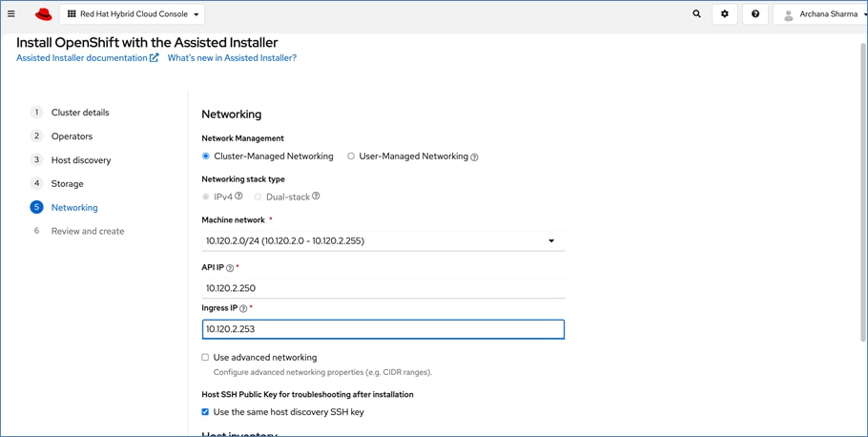
Task: Go to the Operators step
Action: point(72,136)
